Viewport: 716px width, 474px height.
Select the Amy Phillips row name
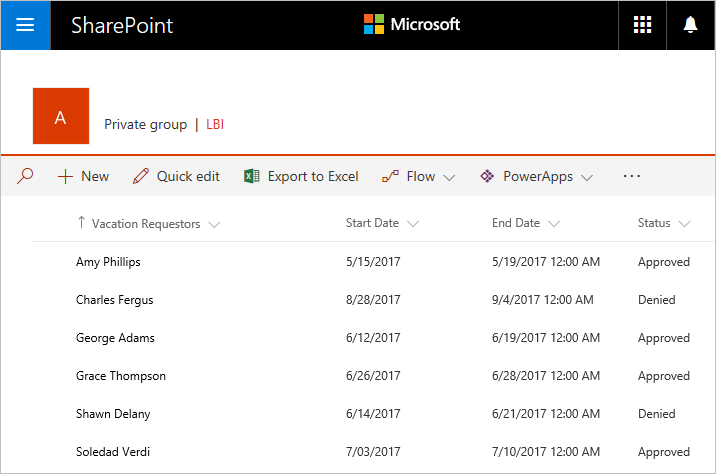point(108,262)
